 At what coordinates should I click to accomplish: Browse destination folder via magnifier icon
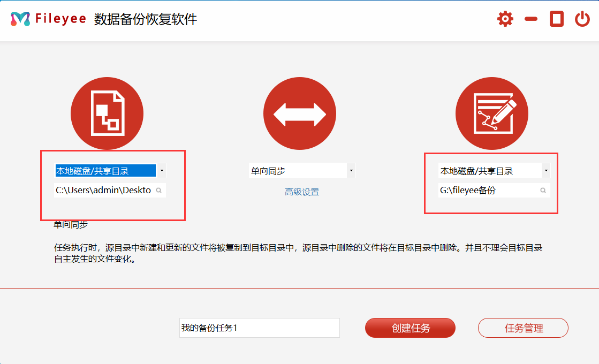coord(543,191)
